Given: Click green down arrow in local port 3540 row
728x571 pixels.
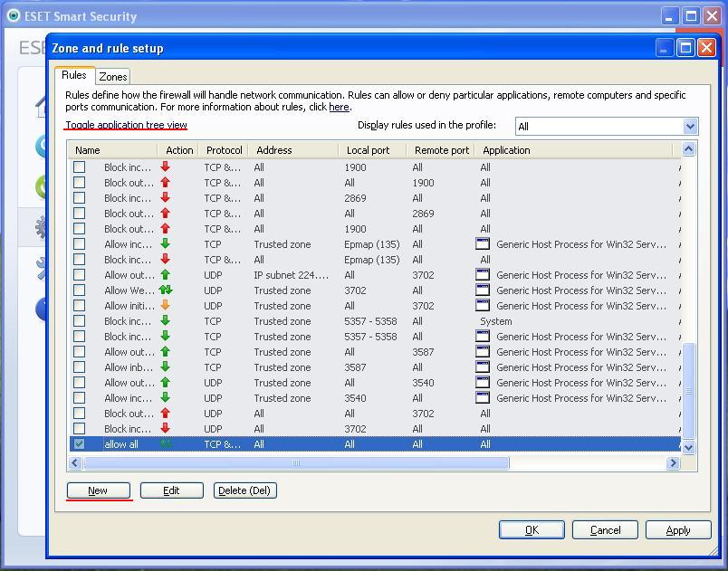Looking at the screenshot, I should coord(165,397).
